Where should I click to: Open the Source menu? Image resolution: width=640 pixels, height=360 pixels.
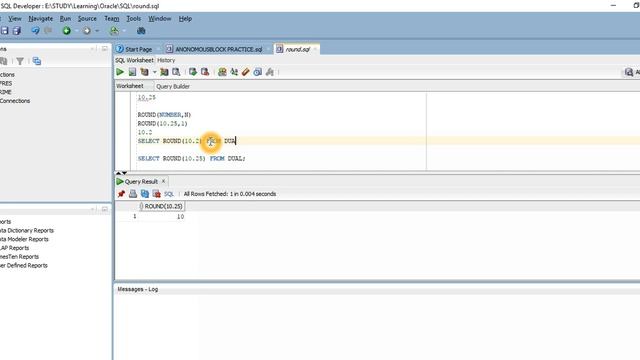(x=87, y=19)
